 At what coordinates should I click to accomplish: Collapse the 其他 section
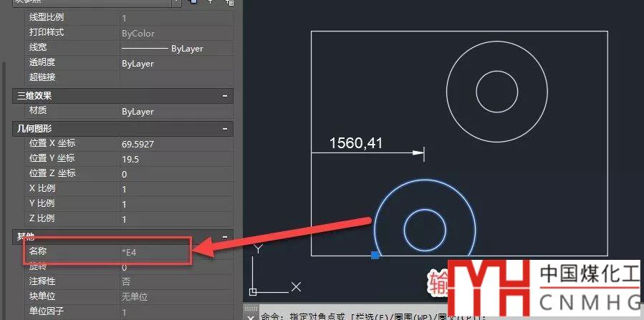tap(225, 236)
